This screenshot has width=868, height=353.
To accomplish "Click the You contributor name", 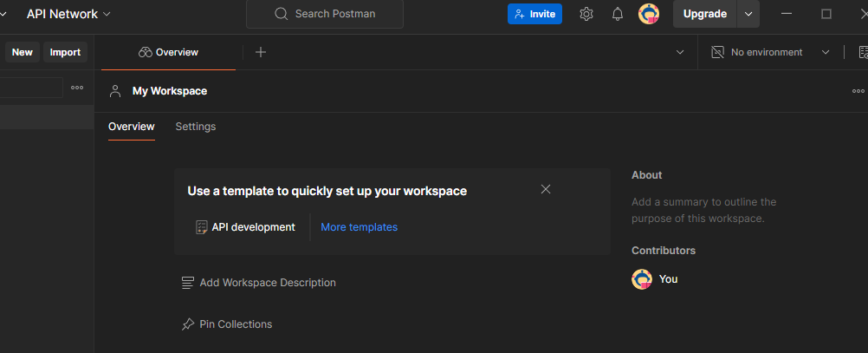I will pyautogui.click(x=668, y=278).
